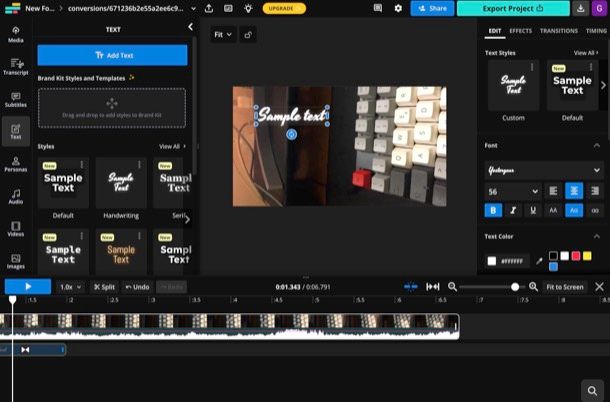Switch to the Timing tab
Viewport: 610px width, 402px height.
click(x=596, y=31)
